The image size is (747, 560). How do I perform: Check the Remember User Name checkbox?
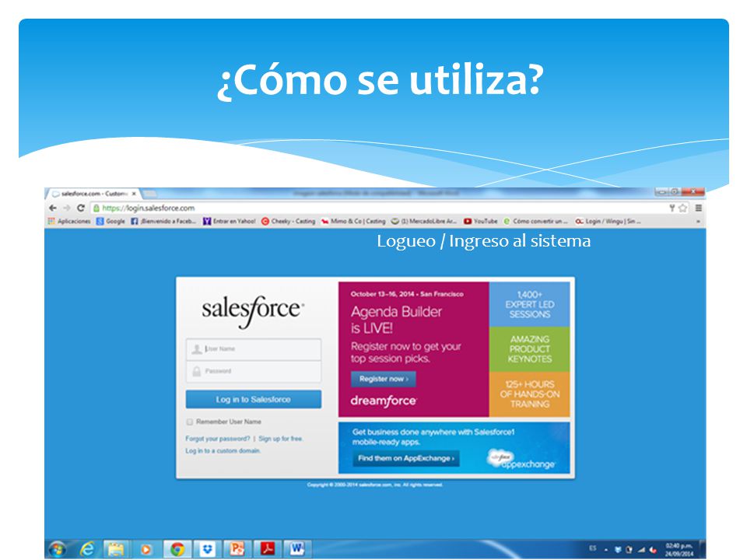tap(190, 422)
